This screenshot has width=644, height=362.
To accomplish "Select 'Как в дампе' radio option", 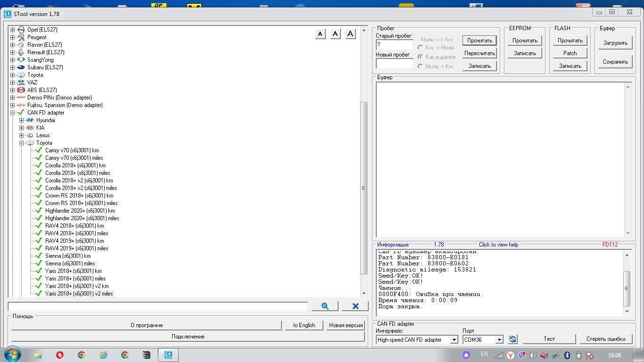I will 420,57.
